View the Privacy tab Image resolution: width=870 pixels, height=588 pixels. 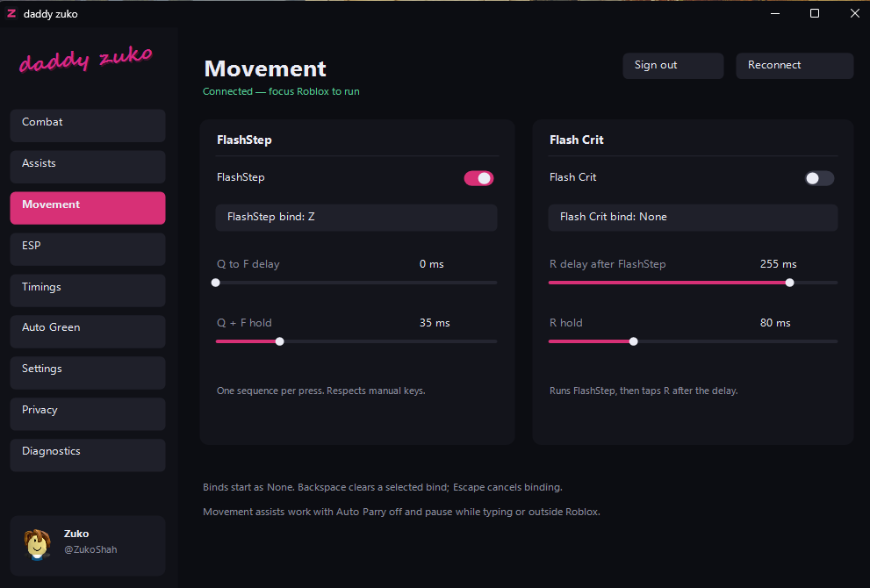[x=88, y=414]
